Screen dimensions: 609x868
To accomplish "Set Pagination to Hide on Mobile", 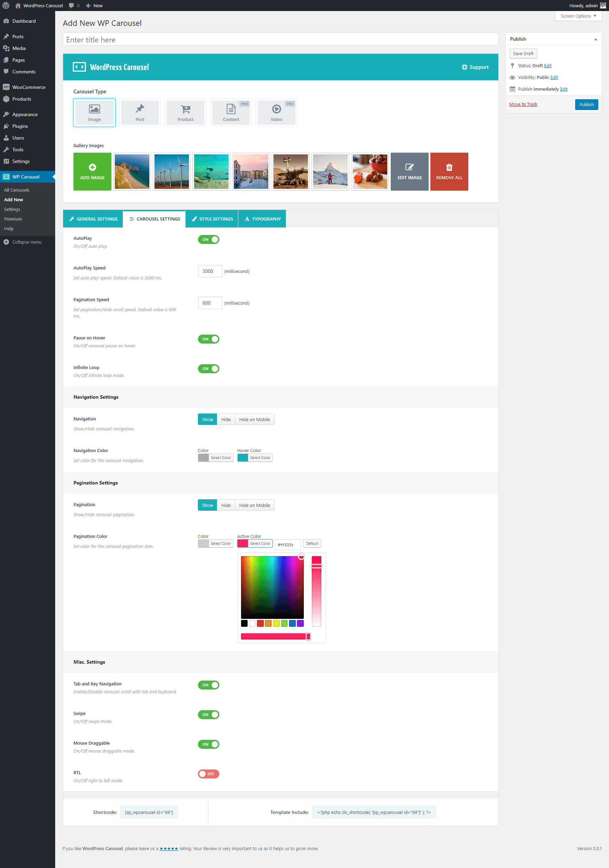I will pyautogui.click(x=254, y=506).
